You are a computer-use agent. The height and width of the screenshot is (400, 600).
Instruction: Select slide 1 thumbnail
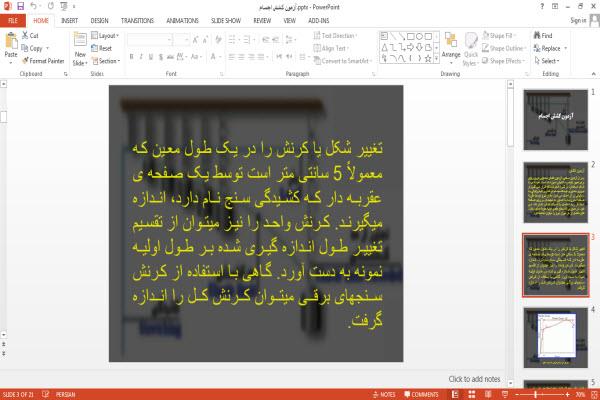[x=555, y=120]
